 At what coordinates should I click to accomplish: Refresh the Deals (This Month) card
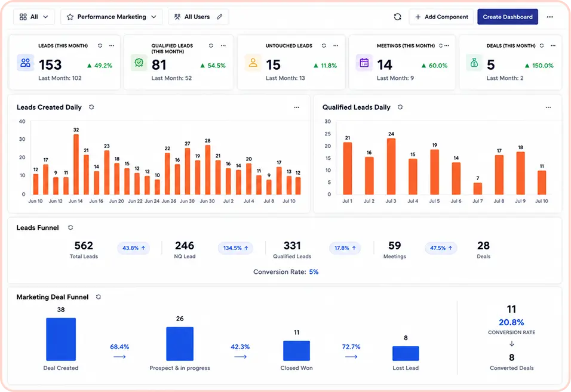pyautogui.click(x=542, y=45)
